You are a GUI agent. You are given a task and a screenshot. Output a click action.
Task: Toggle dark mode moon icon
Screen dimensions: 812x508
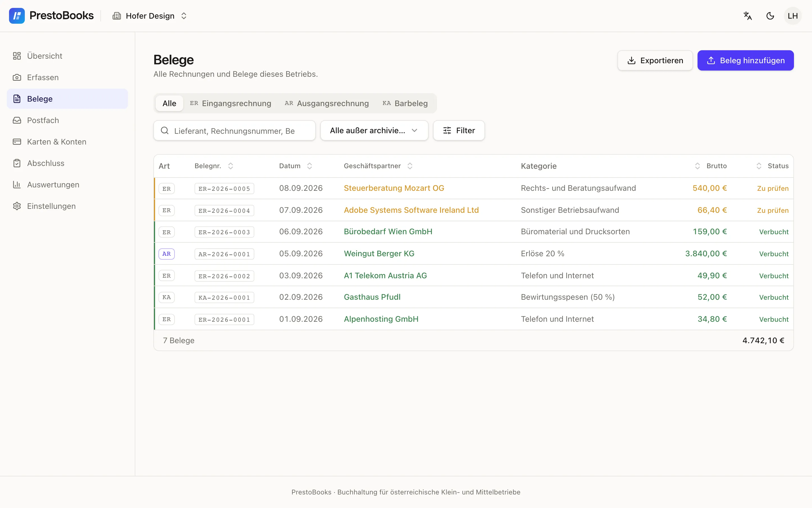[770, 16]
